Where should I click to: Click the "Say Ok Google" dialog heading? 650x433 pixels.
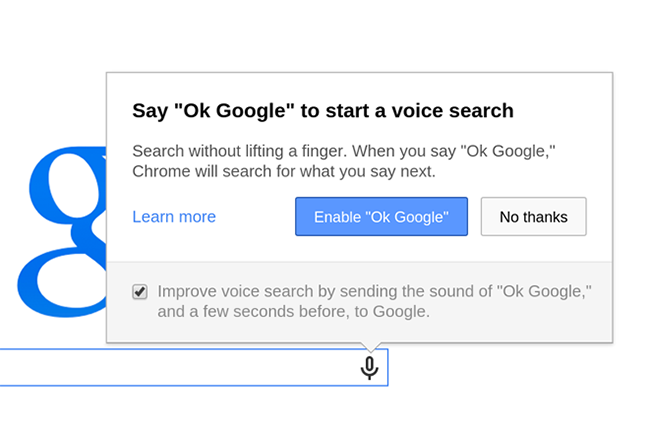323,111
